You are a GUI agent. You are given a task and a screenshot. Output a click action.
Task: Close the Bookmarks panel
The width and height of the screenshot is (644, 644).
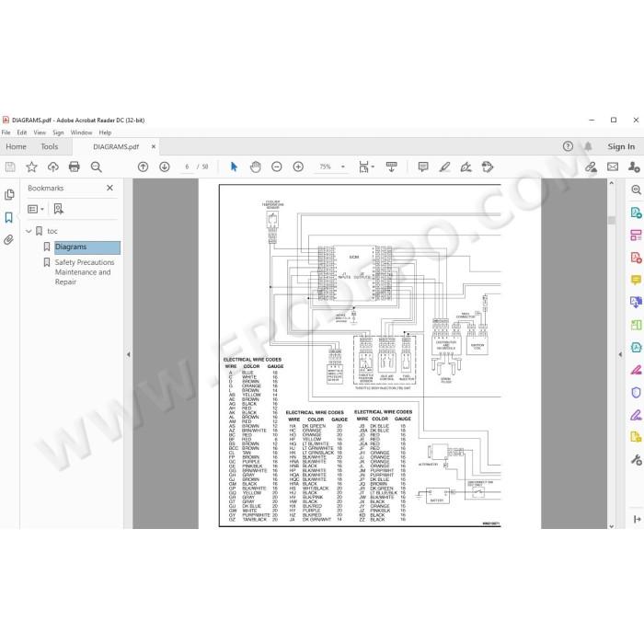point(109,188)
